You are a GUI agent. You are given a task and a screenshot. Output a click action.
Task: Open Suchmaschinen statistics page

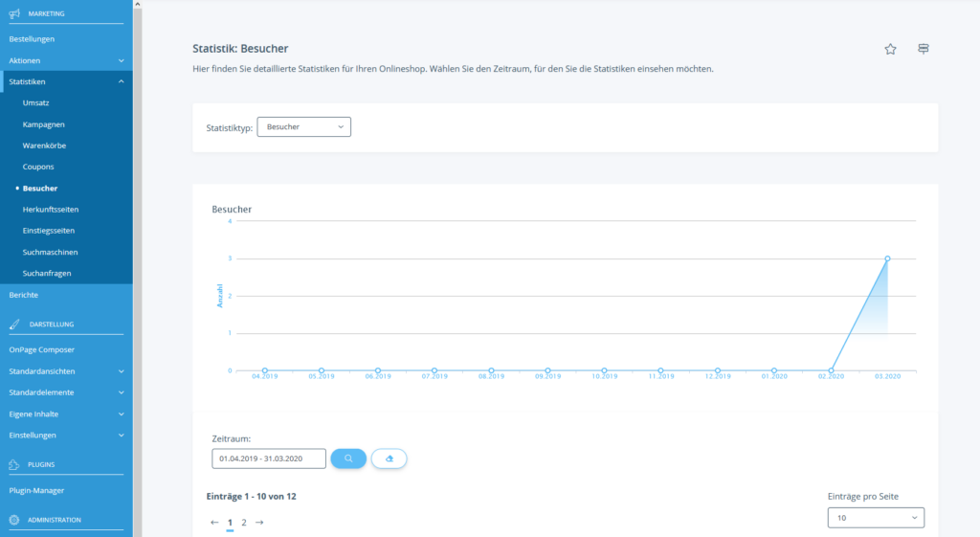click(50, 252)
